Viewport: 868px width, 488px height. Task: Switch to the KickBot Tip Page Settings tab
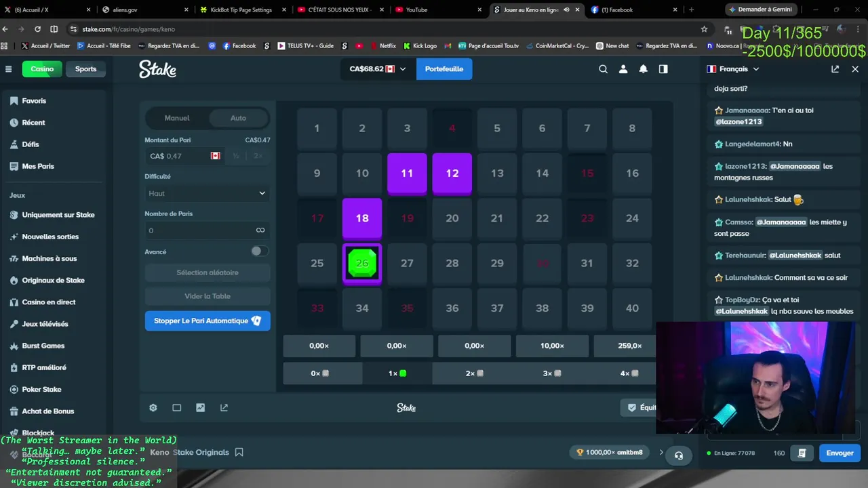tap(243, 9)
